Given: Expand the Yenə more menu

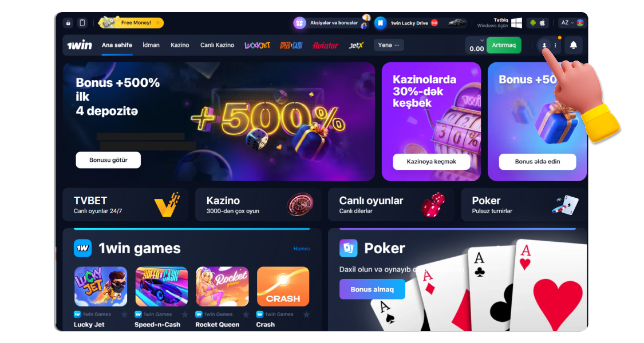Looking at the screenshot, I should tap(389, 45).
